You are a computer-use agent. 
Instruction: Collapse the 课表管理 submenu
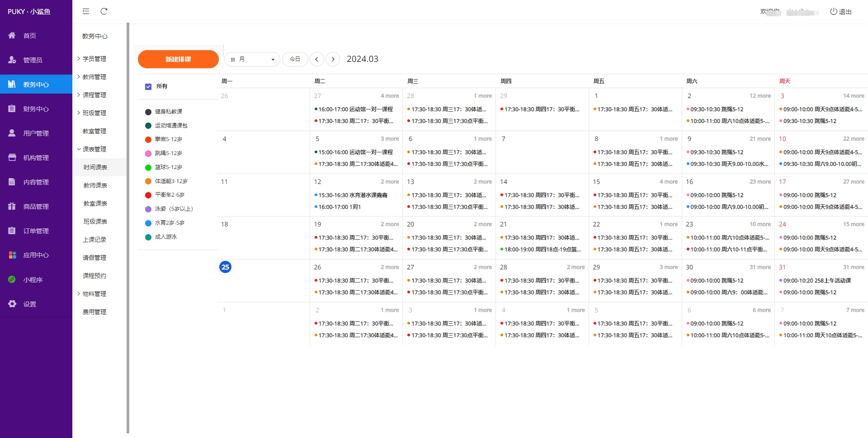(94, 149)
